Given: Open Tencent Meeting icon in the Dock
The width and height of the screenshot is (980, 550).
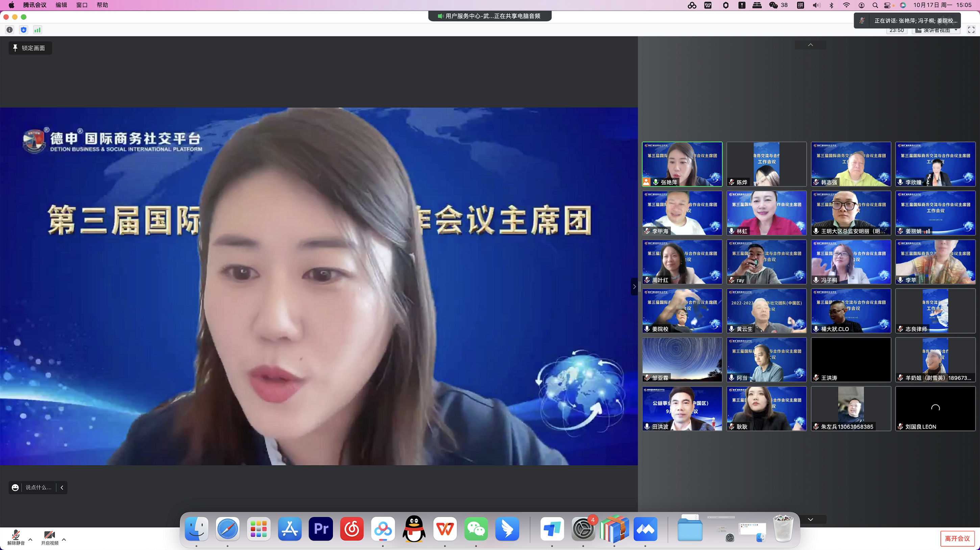Looking at the screenshot, I should (645, 529).
